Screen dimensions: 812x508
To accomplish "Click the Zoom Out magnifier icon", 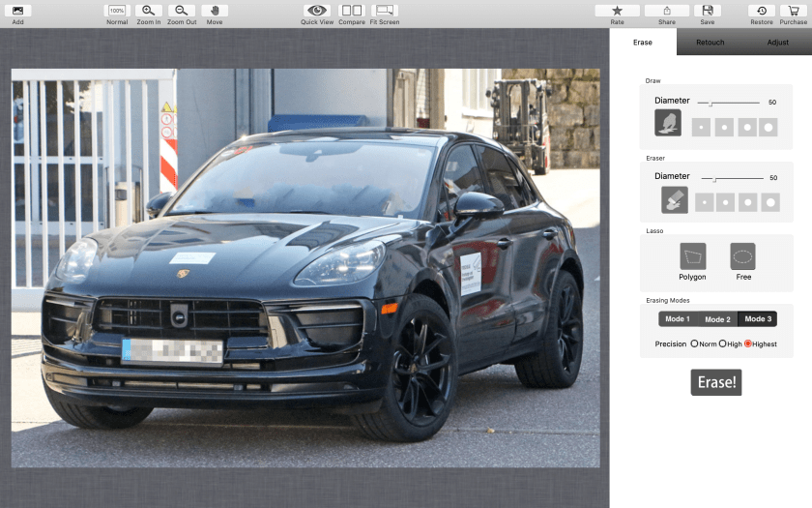I will click(x=181, y=11).
